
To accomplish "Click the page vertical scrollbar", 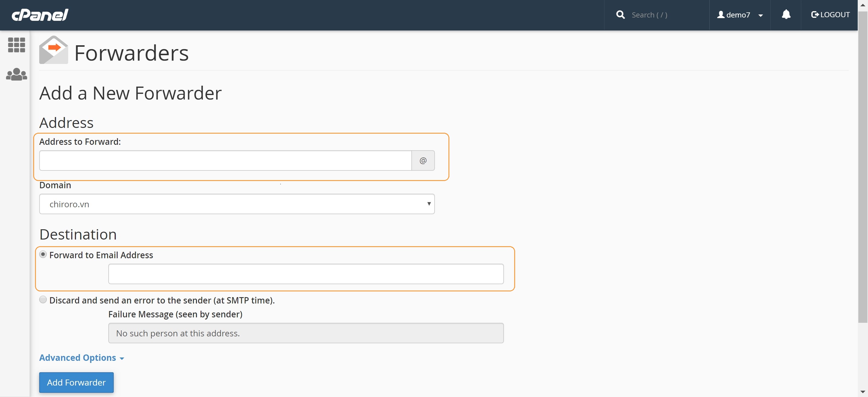I will coord(863,167).
